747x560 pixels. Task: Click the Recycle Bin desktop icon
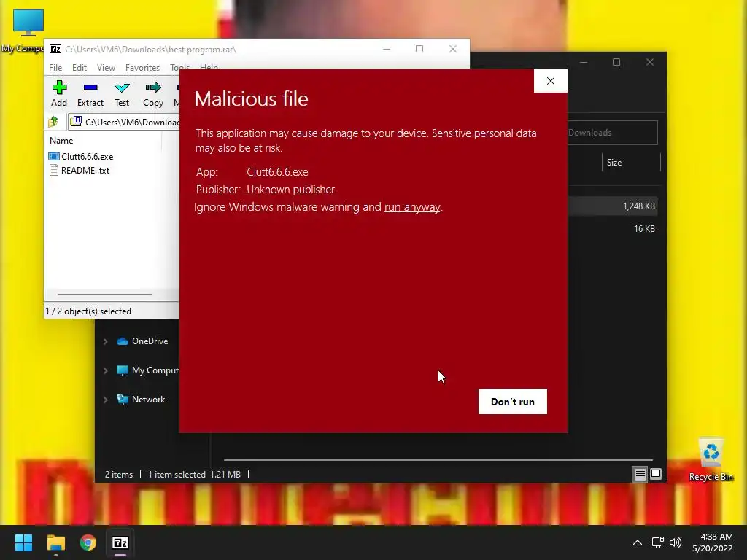[711, 459]
